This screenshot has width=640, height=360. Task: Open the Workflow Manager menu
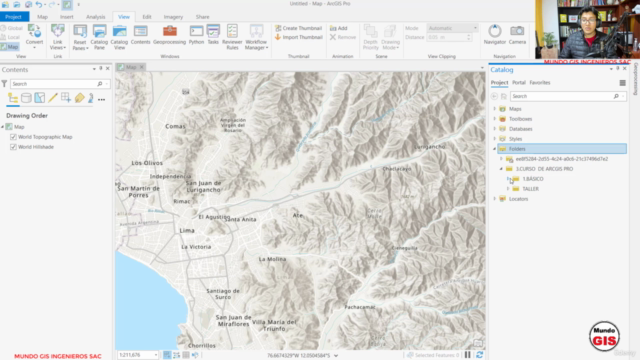click(256, 37)
